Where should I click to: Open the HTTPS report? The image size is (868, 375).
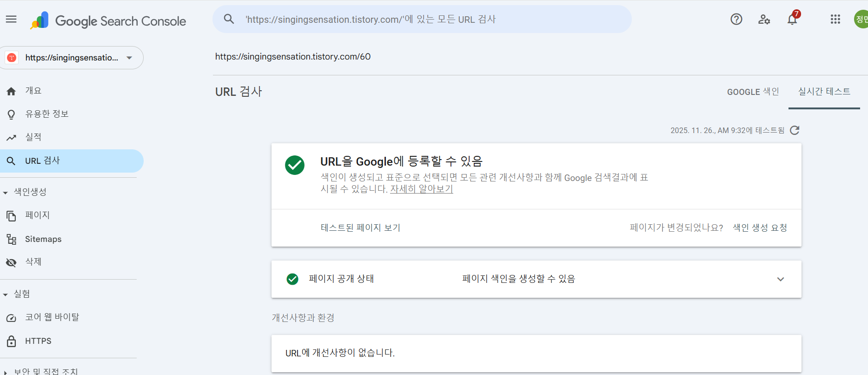[x=71, y=341]
